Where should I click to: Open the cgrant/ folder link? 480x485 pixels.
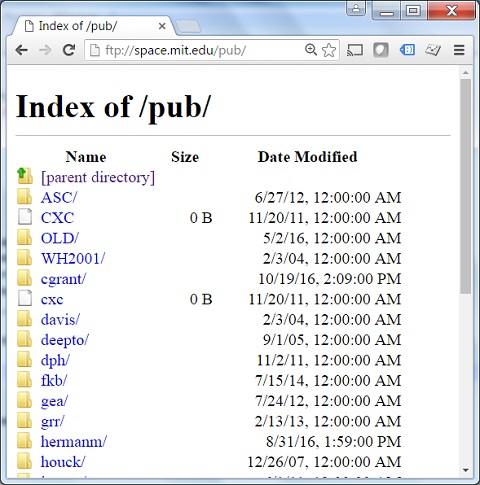(x=63, y=279)
